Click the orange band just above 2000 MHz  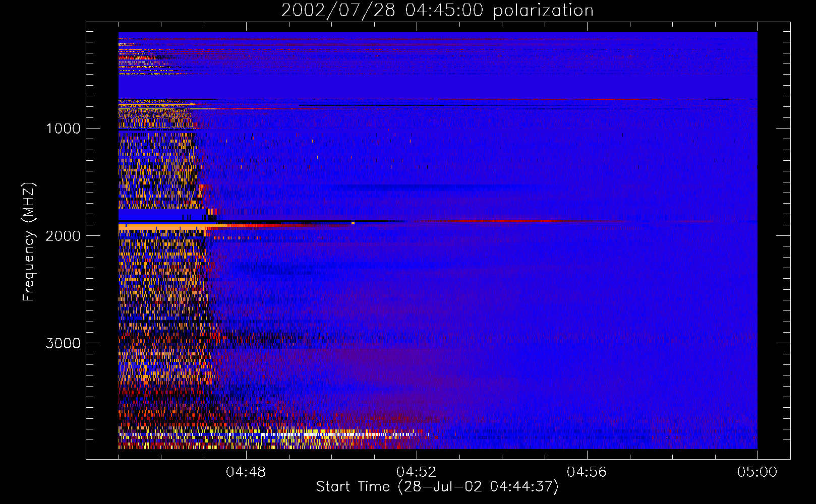click(161, 228)
